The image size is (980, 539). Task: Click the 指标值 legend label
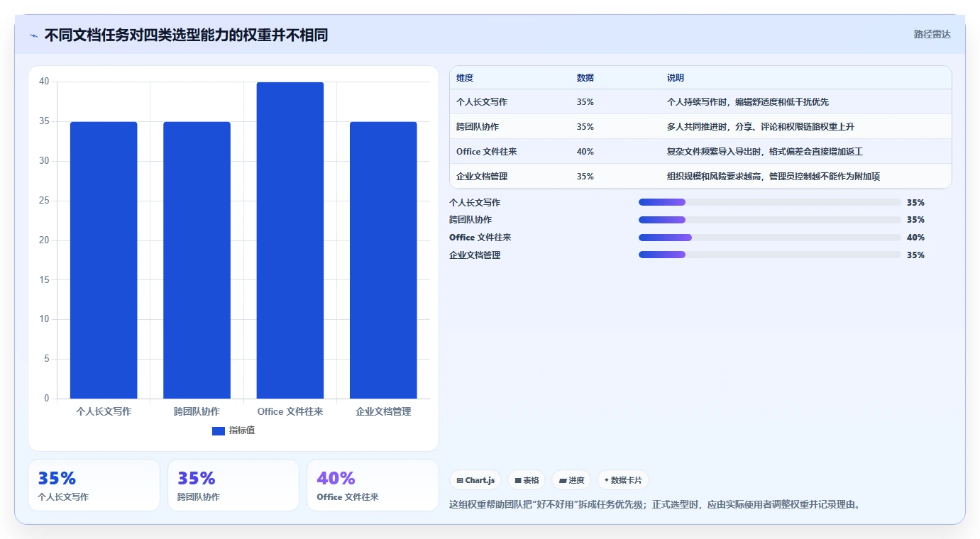point(242,430)
